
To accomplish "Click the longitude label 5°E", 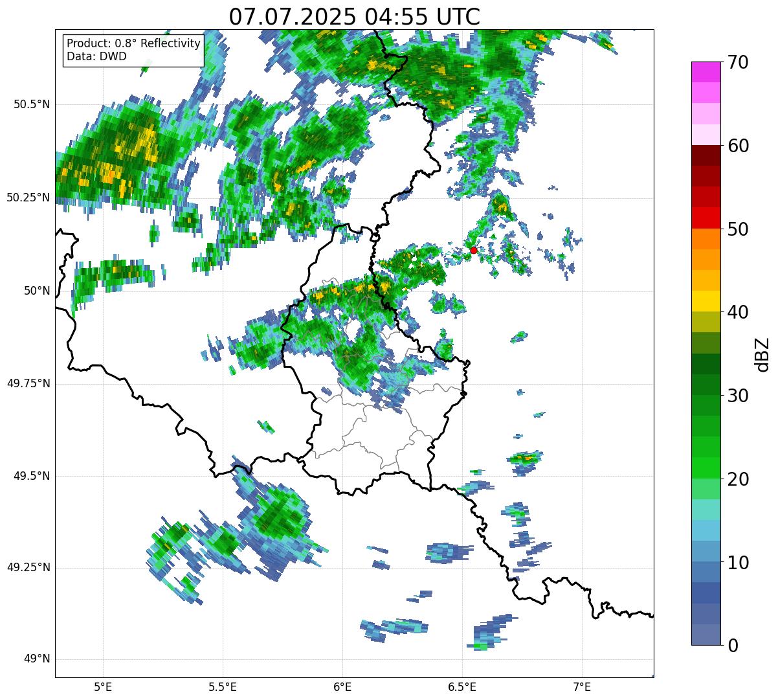I will [103, 686].
